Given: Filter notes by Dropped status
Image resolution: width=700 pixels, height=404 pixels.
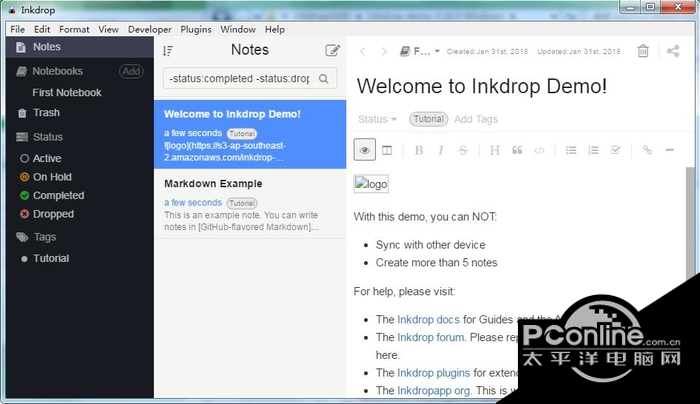Looking at the screenshot, I should pos(54,214).
